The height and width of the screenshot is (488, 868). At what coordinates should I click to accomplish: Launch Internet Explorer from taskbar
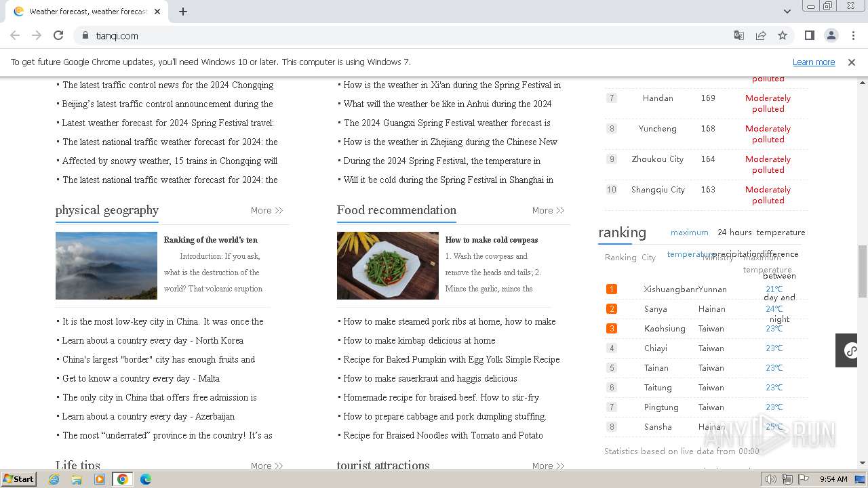[x=54, y=479]
